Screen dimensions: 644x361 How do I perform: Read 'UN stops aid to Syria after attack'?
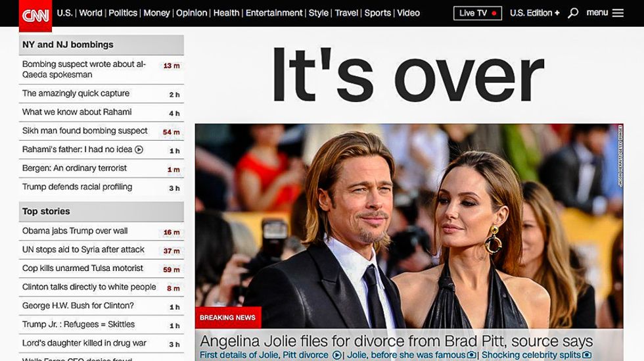click(x=83, y=250)
